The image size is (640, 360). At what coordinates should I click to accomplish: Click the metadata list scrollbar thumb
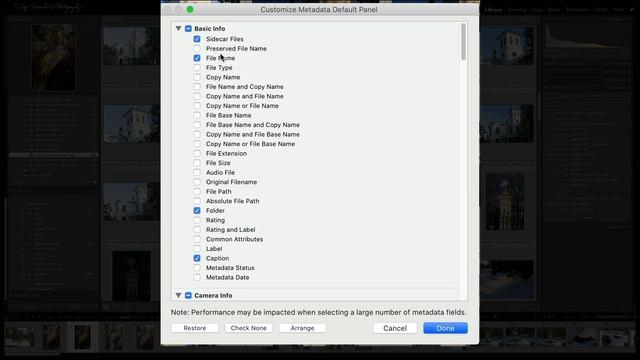click(x=463, y=42)
